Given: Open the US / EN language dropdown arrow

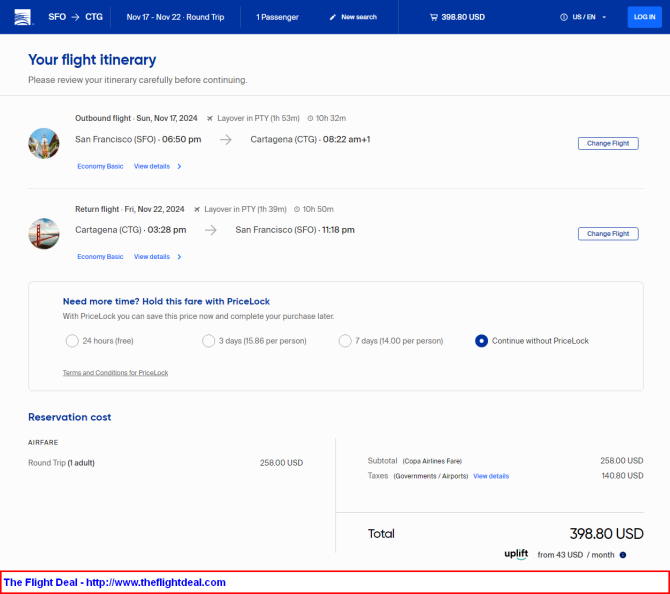Looking at the screenshot, I should (x=604, y=17).
